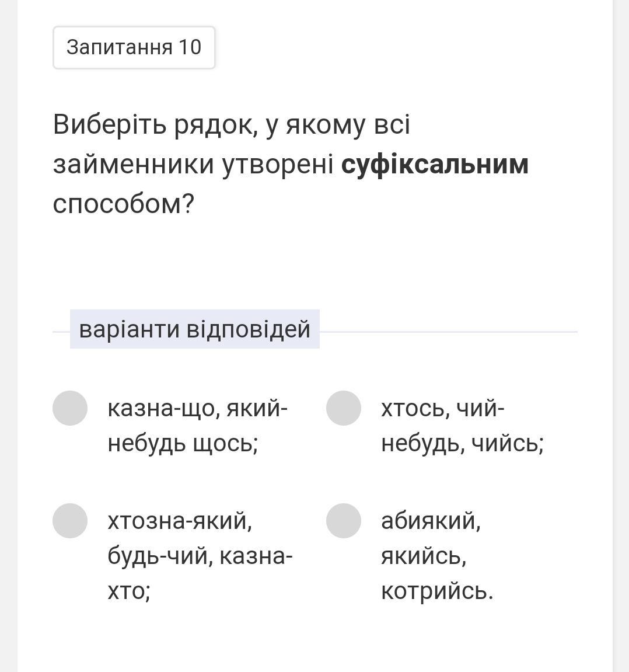
Task: Tap the word "котрийсь." in the last option
Action: pyautogui.click(x=436, y=591)
